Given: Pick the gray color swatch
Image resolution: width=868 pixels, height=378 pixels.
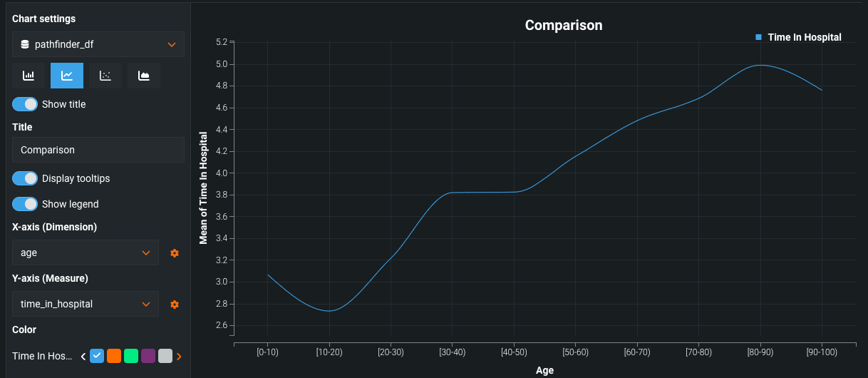Looking at the screenshot, I should click(x=165, y=356).
